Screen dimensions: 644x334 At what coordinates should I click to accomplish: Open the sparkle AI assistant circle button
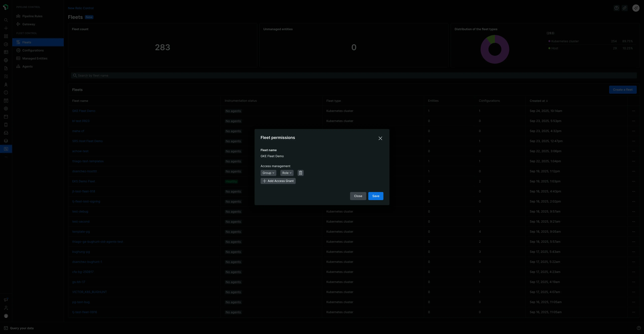point(636,8)
